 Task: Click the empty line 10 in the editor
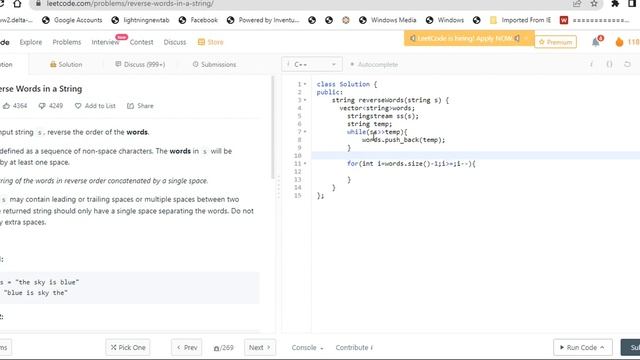pos(476,156)
